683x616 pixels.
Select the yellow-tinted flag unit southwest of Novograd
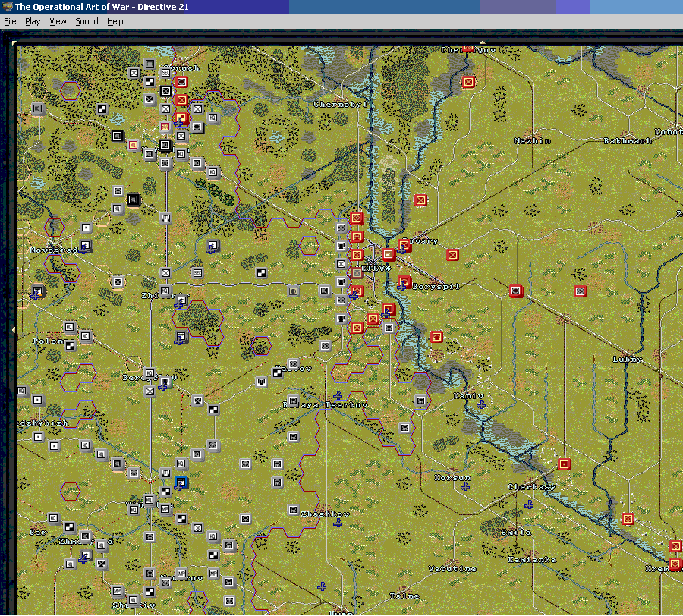pos(38,291)
